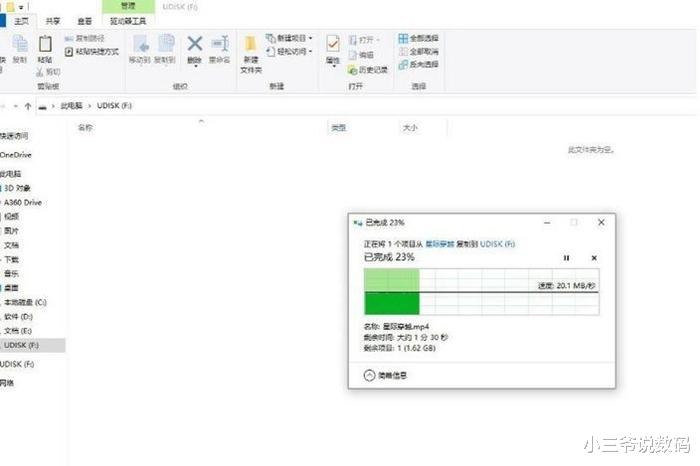Open 图片 (Pictures) in the sidebar
The image size is (700, 466).
[x=11, y=231]
